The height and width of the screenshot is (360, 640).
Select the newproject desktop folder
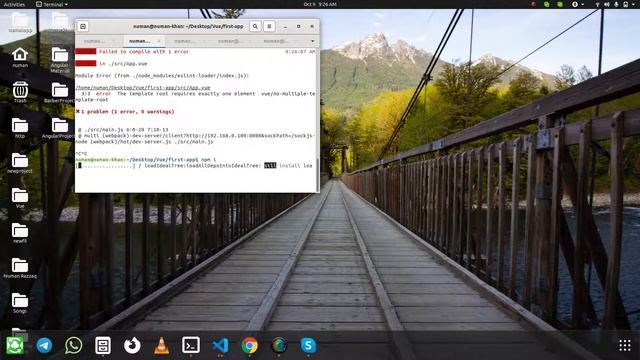20,163
